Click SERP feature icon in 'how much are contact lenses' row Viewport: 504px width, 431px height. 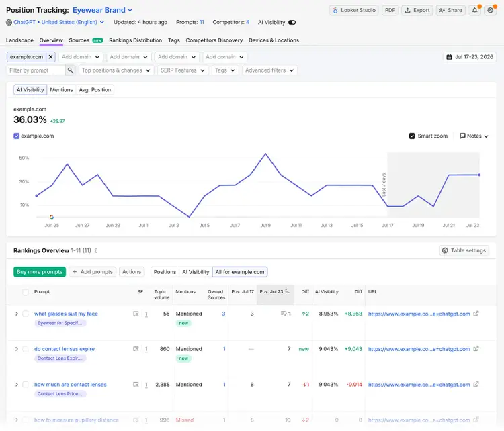(136, 385)
